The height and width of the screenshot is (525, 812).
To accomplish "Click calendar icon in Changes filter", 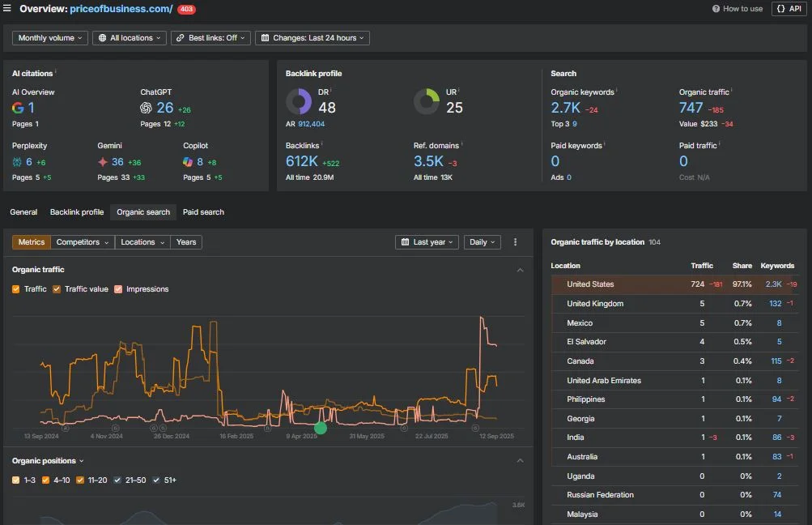I will 266,38.
